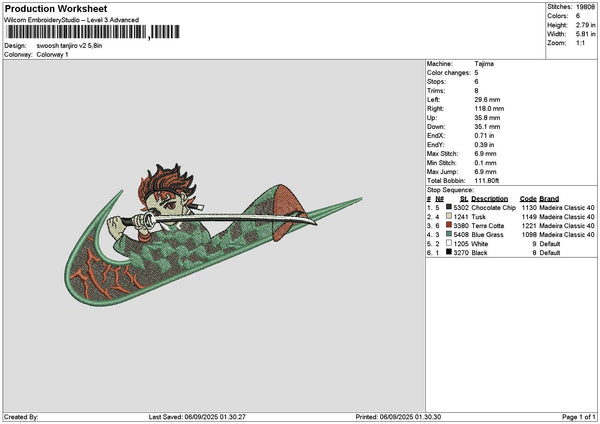Click the Chocolate Chip color swatch
The height and width of the screenshot is (424, 600).
point(449,207)
